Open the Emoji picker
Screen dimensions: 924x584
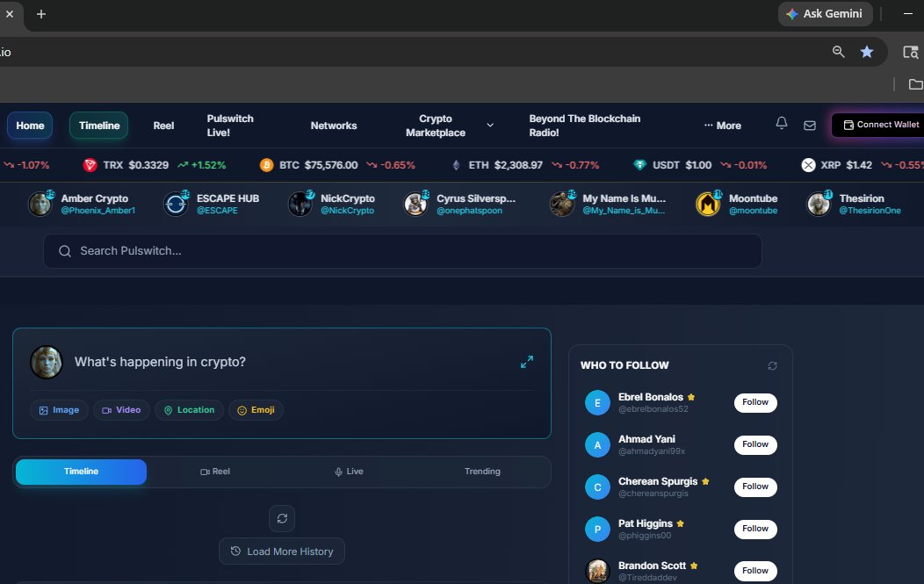(256, 410)
